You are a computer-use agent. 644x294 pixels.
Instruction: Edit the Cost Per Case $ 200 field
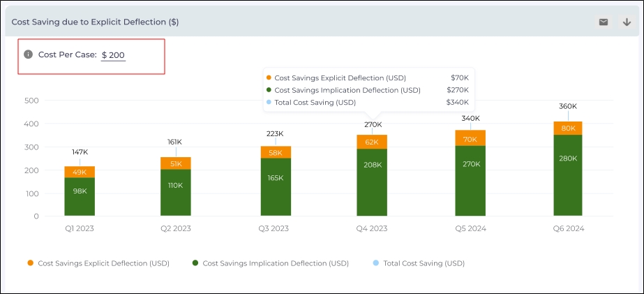(x=113, y=54)
